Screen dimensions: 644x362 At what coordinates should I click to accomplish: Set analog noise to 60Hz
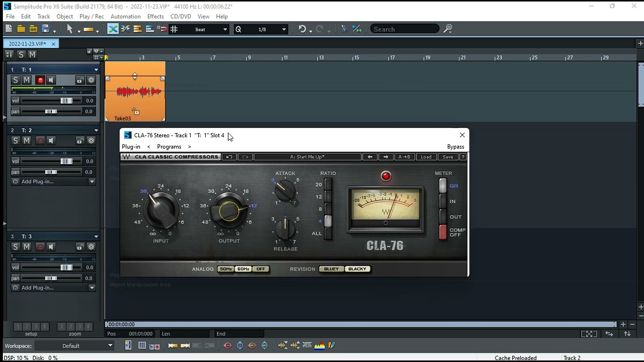point(244,269)
